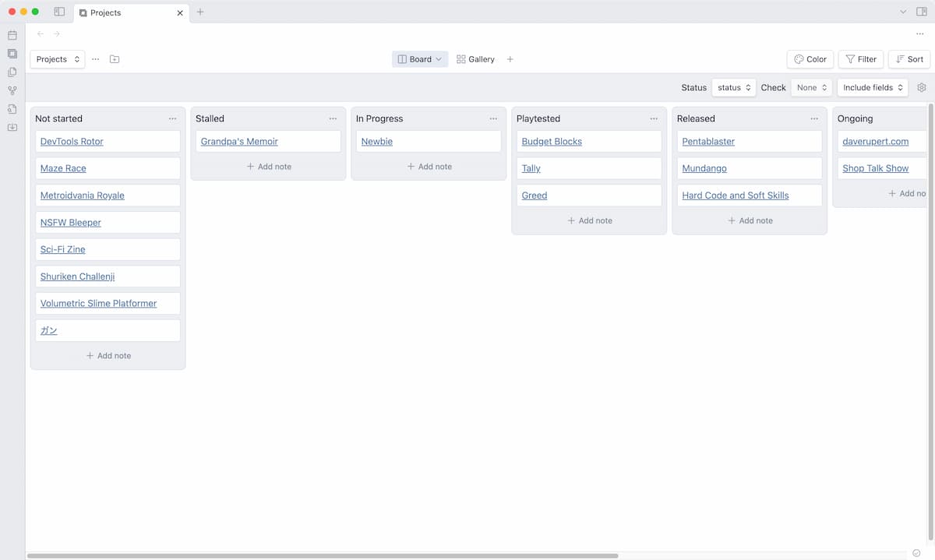Toggle the left sidebar panel icon
Screen dimensions: 935x560
pos(59,12)
